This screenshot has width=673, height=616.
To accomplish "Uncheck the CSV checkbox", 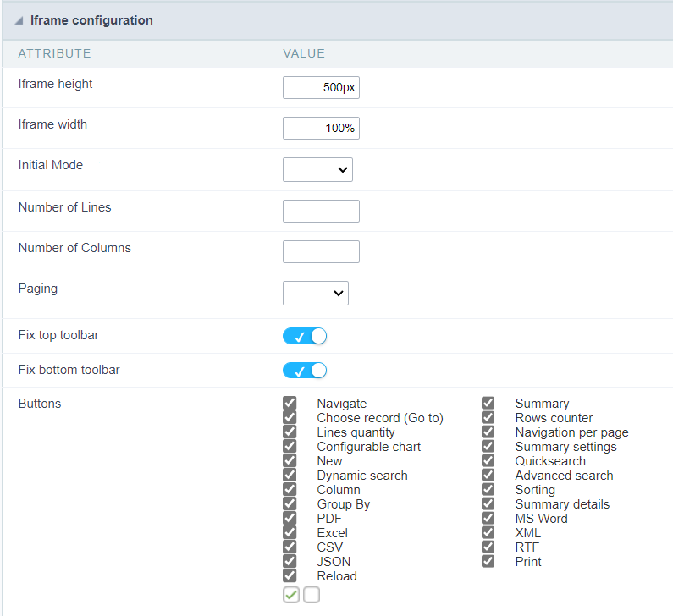I will 290,547.
